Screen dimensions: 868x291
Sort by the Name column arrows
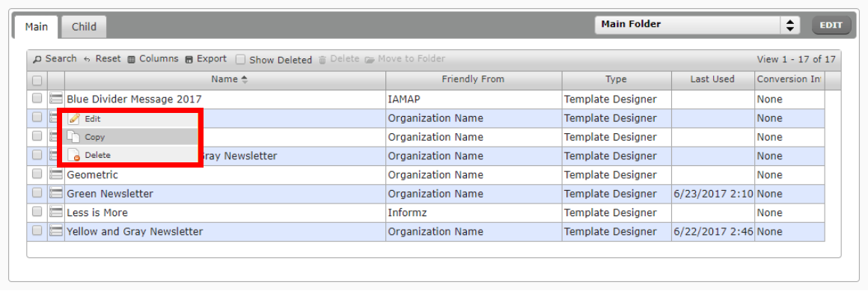coord(244,79)
